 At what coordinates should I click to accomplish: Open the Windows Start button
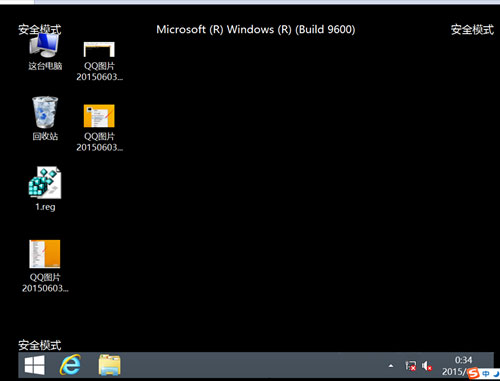pos(35,365)
